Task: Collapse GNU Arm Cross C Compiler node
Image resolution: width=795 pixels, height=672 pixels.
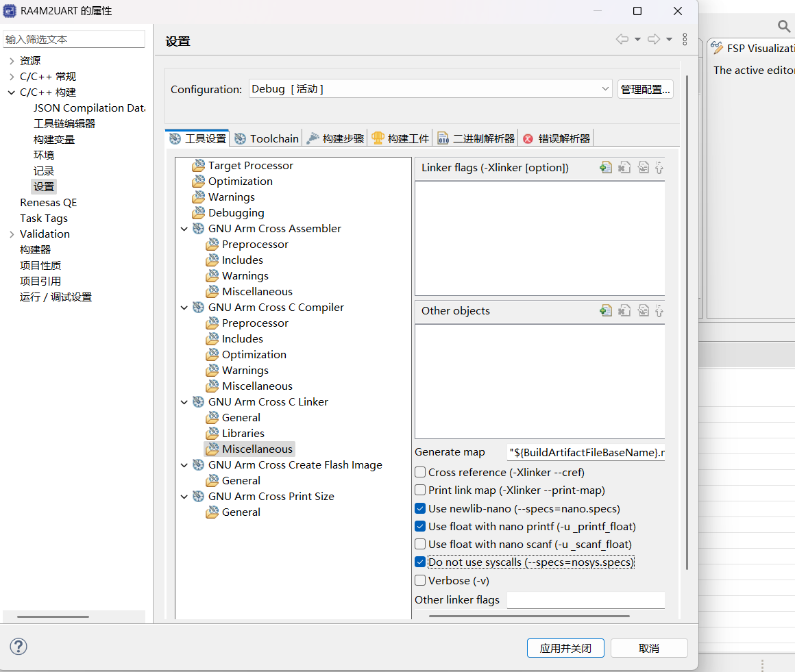Action: (184, 308)
